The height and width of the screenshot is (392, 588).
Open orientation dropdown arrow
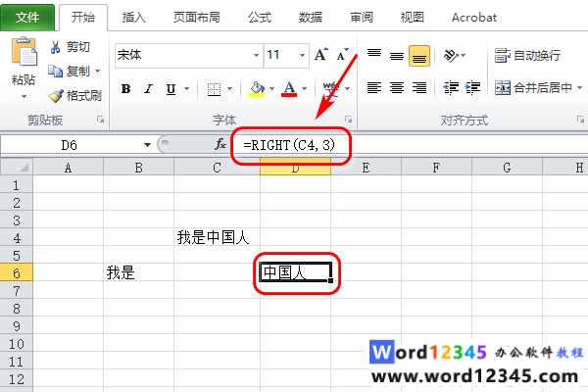click(464, 56)
